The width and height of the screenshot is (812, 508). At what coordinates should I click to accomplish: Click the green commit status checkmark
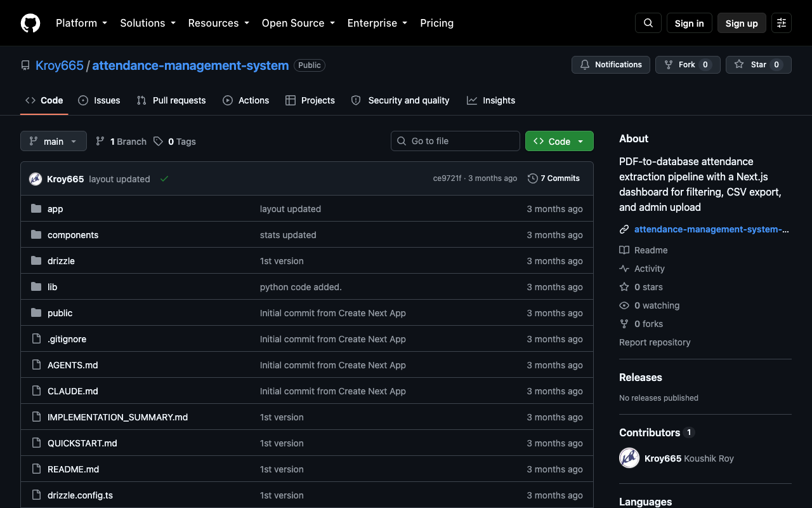pos(164,179)
